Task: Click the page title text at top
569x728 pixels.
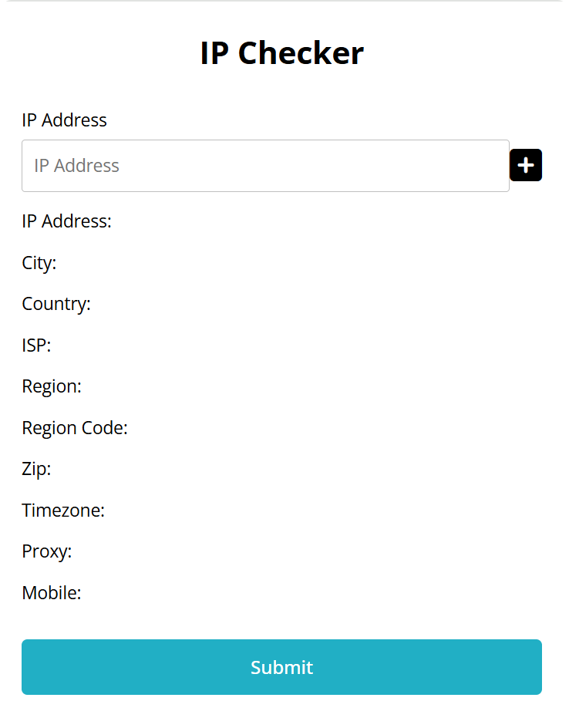Action: [282, 53]
